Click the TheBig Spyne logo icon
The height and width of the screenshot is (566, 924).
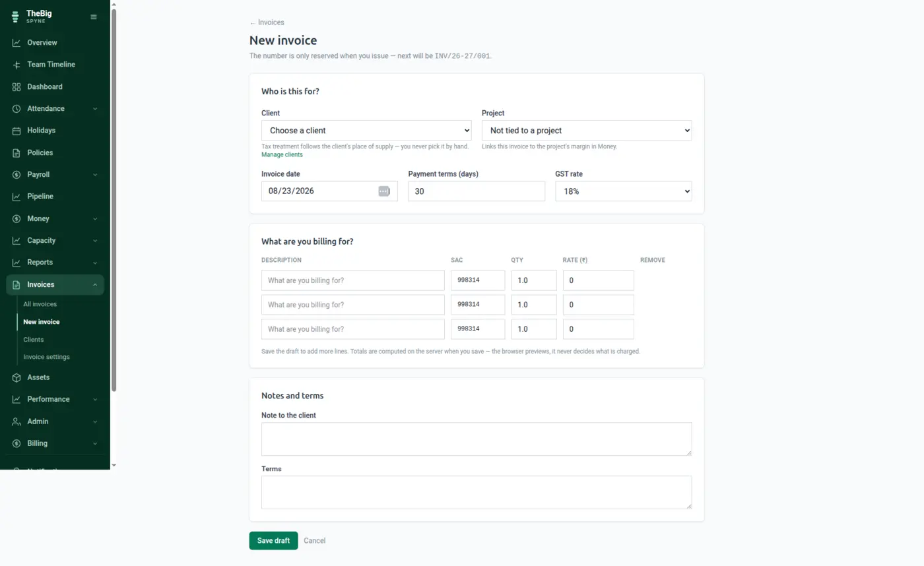point(15,17)
